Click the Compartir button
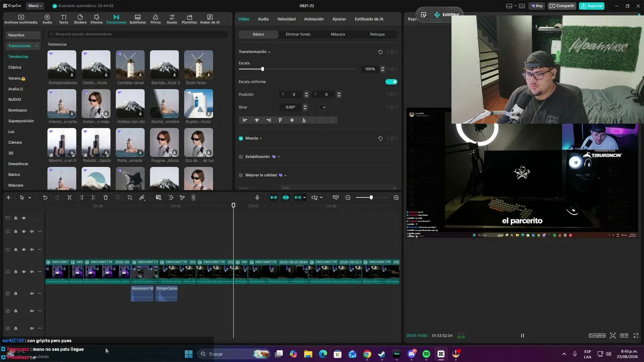This screenshot has height=362, width=644. pos(562,6)
